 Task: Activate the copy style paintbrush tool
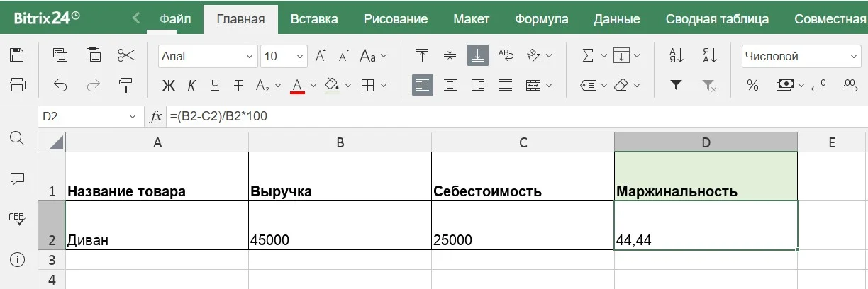pyautogui.click(x=126, y=86)
